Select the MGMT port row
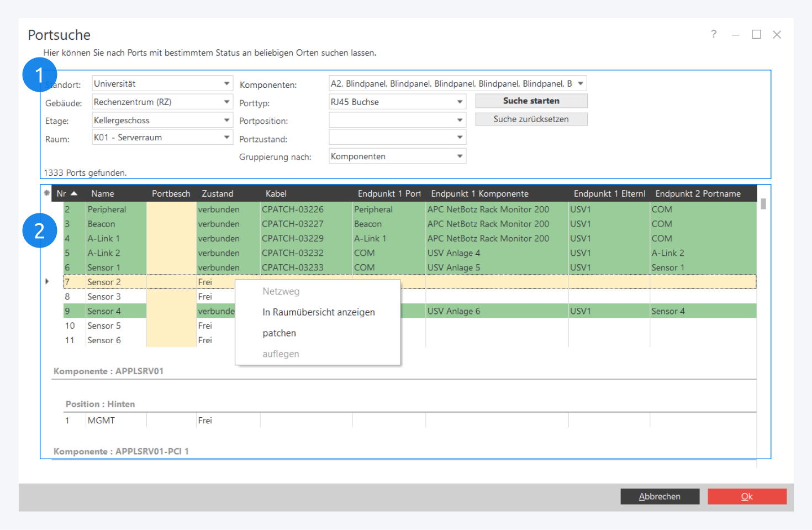 click(x=101, y=421)
